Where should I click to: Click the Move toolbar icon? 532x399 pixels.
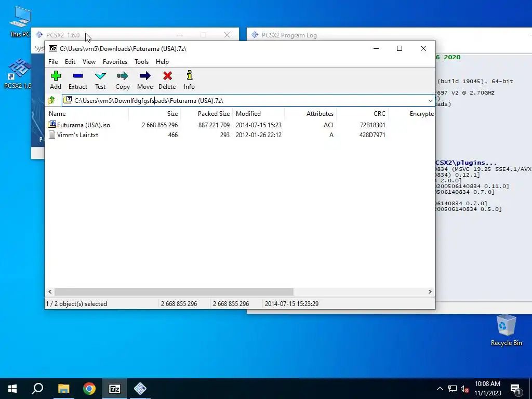(x=145, y=76)
